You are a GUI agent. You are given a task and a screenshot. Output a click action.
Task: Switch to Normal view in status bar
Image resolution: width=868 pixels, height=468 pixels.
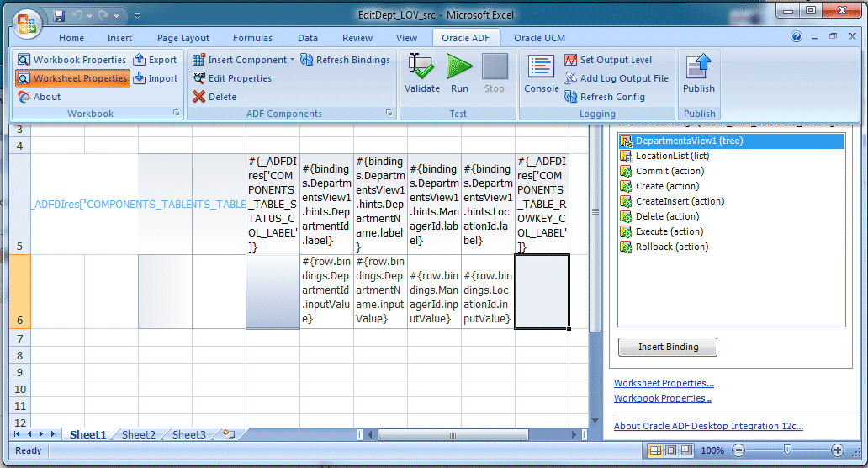coord(655,450)
